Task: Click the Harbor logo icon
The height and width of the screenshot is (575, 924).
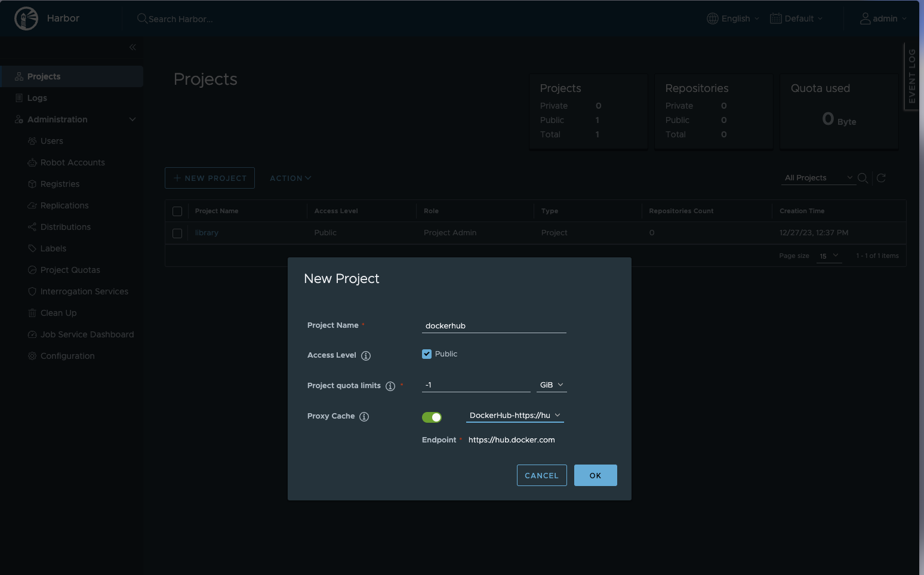Action: [x=26, y=19]
